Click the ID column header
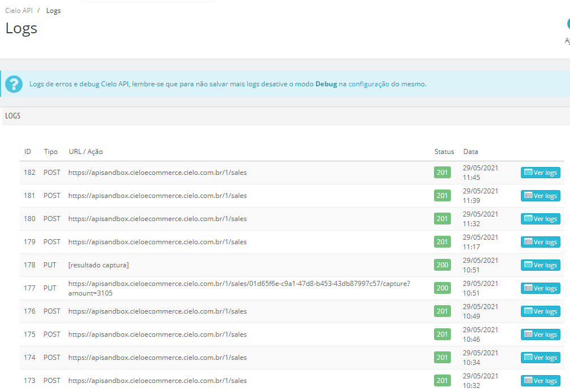 click(28, 152)
